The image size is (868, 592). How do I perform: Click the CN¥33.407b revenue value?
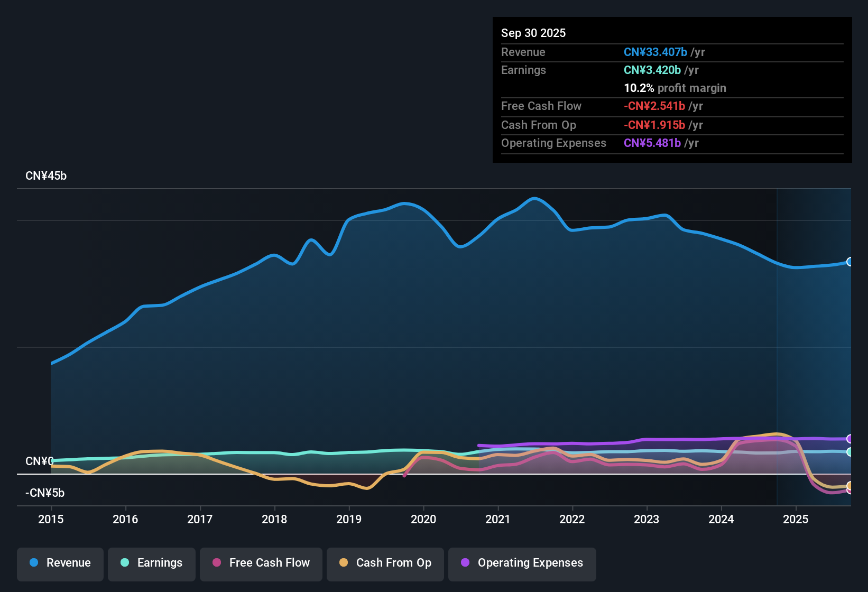655,52
